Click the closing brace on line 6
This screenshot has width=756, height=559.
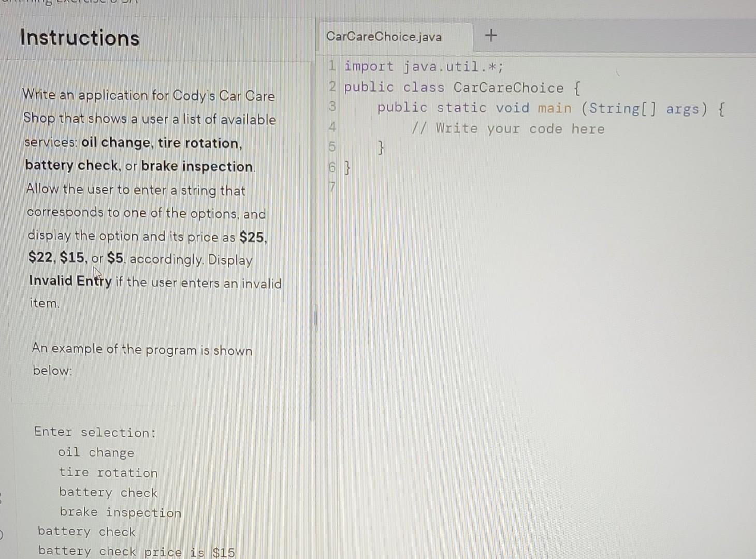[346, 167]
